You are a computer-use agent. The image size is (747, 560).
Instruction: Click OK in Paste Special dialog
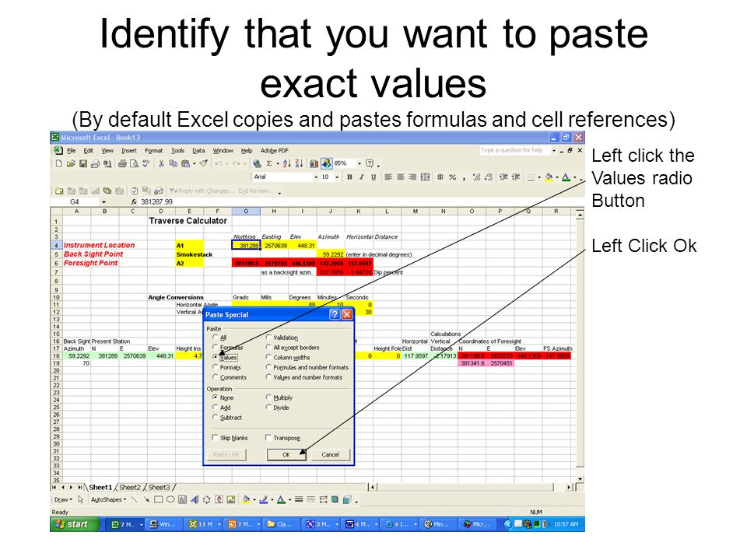coord(286,454)
